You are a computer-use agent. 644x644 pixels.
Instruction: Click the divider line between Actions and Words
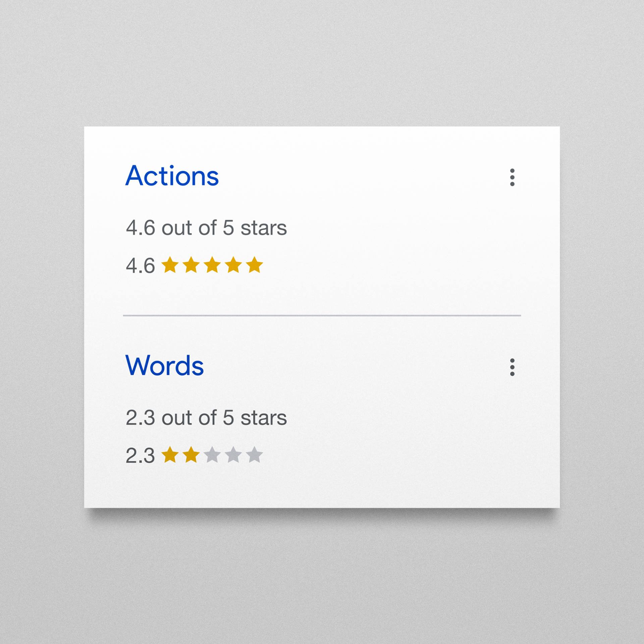pos(322,315)
